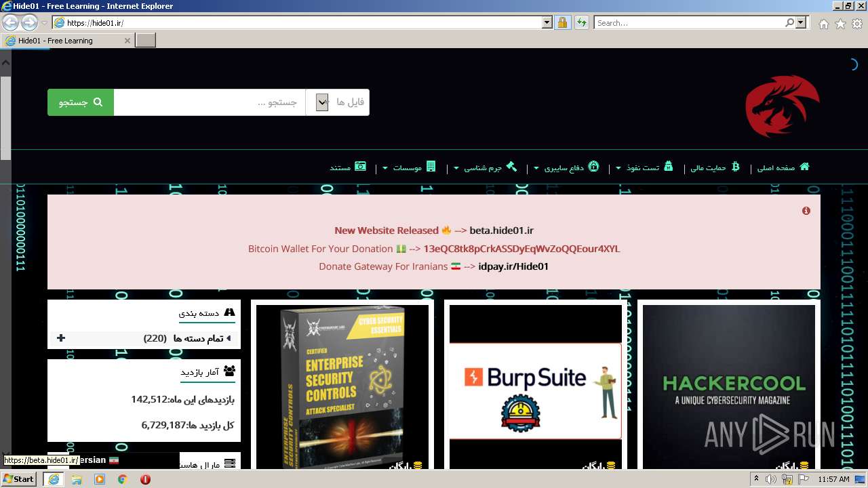Image resolution: width=868 pixels, height=488 pixels.
Task: Open a new blank tab
Action: [x=146, y=41]
